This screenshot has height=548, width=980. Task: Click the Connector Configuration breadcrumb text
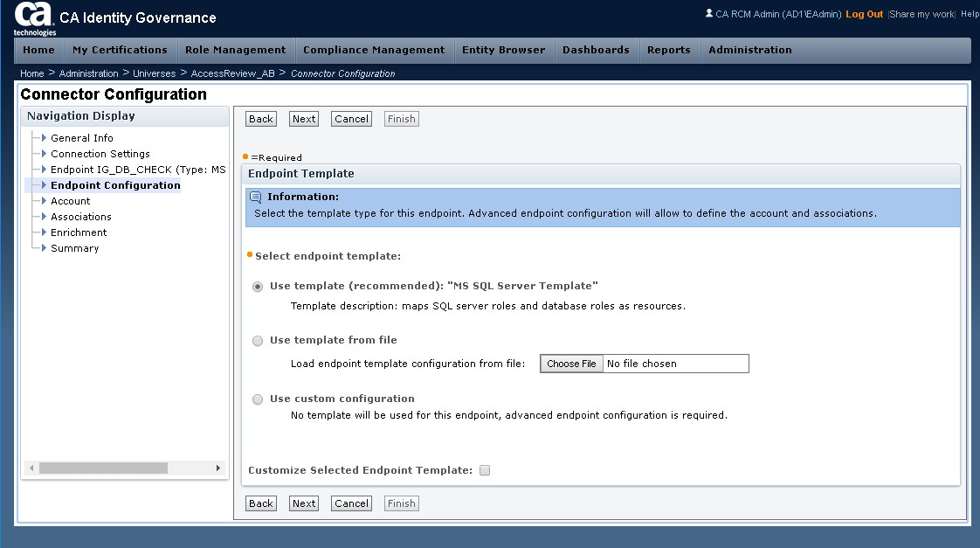(x=342, y=73)
